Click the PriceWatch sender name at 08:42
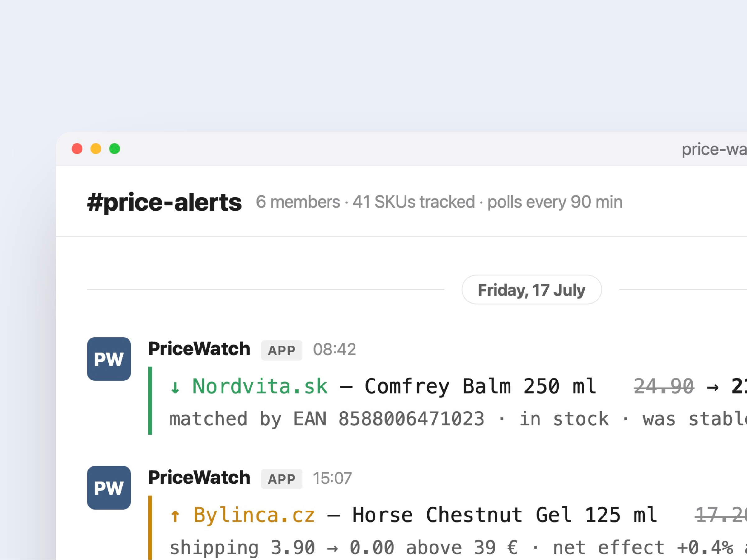Image resolution: width=747 pixels, height=560 pixels. (199, 349)
